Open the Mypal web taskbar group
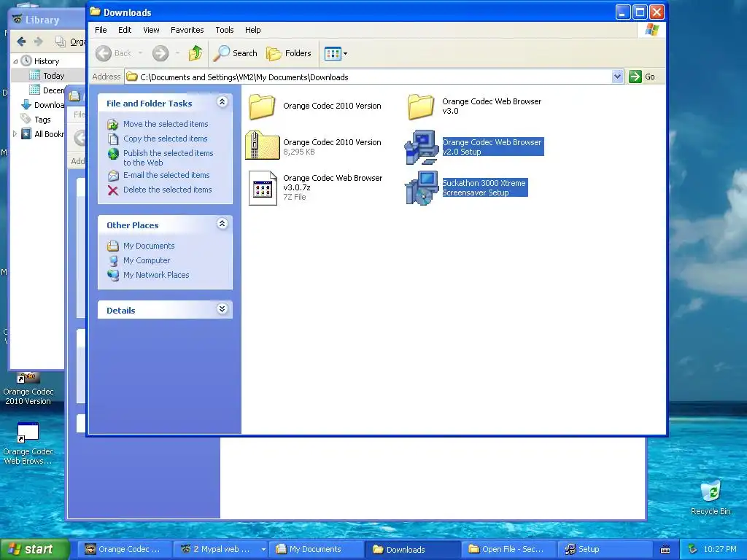 pos(220,549)
